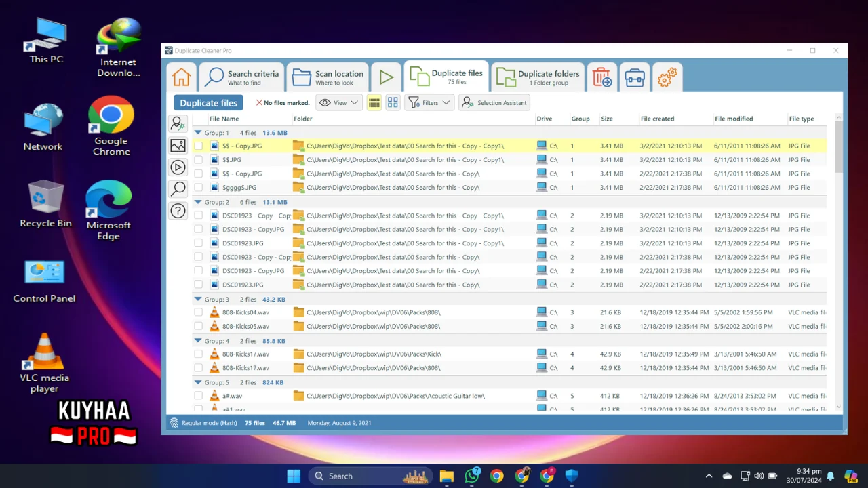
Task: Switch to list view icon
Action: click(374, 103)
